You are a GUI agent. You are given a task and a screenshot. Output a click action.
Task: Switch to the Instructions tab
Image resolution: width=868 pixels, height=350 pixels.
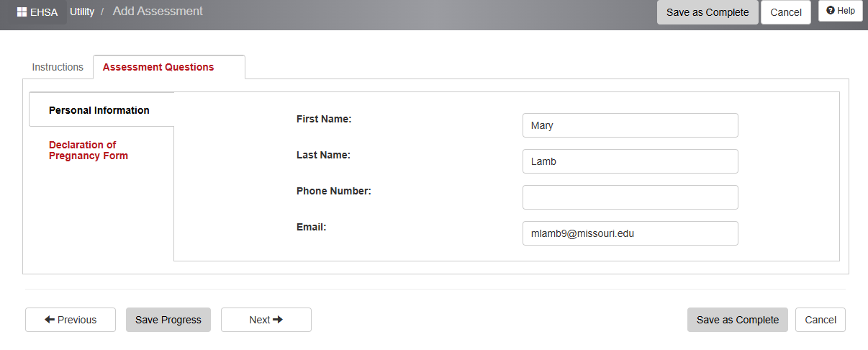tap(58, 67)
